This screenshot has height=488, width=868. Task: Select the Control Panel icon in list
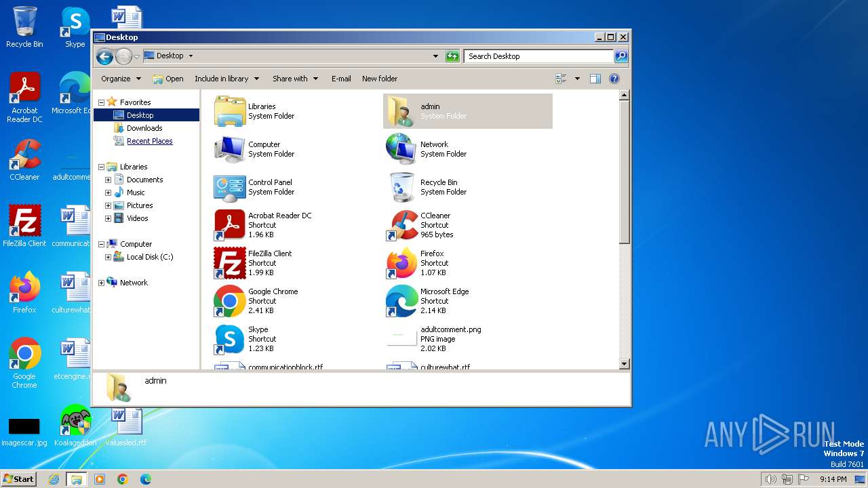[230, 187]
